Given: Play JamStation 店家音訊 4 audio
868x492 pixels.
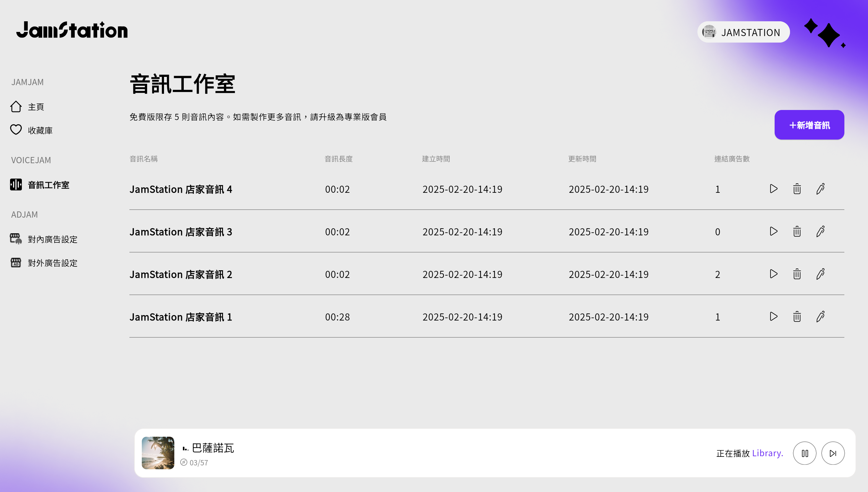Looking at the screenshot, I should pos(773,189).
